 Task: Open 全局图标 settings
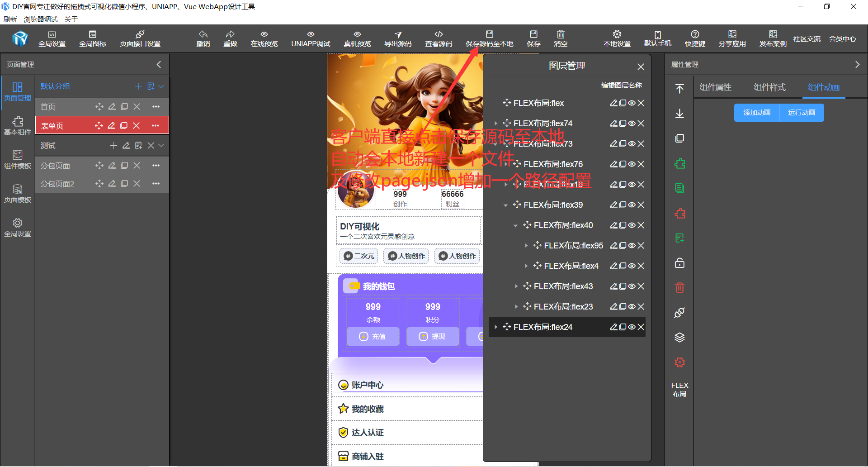pos(93,38)
